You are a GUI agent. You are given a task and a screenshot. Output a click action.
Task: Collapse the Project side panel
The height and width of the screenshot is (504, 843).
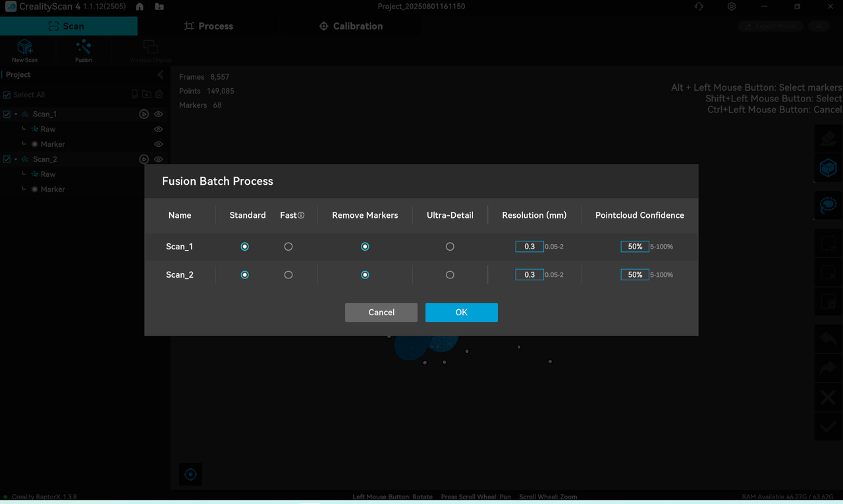pos(160,75)
